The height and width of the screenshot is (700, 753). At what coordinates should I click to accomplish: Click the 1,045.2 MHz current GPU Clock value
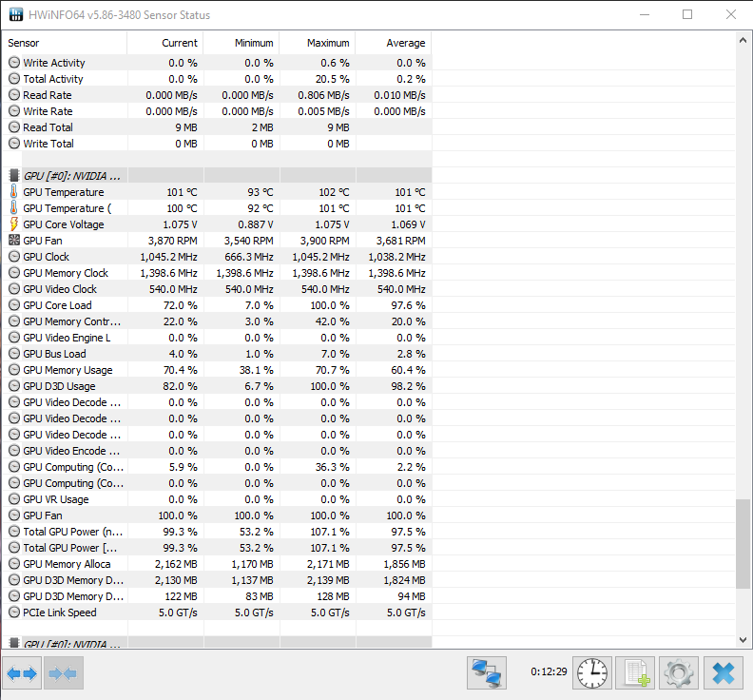168,257
